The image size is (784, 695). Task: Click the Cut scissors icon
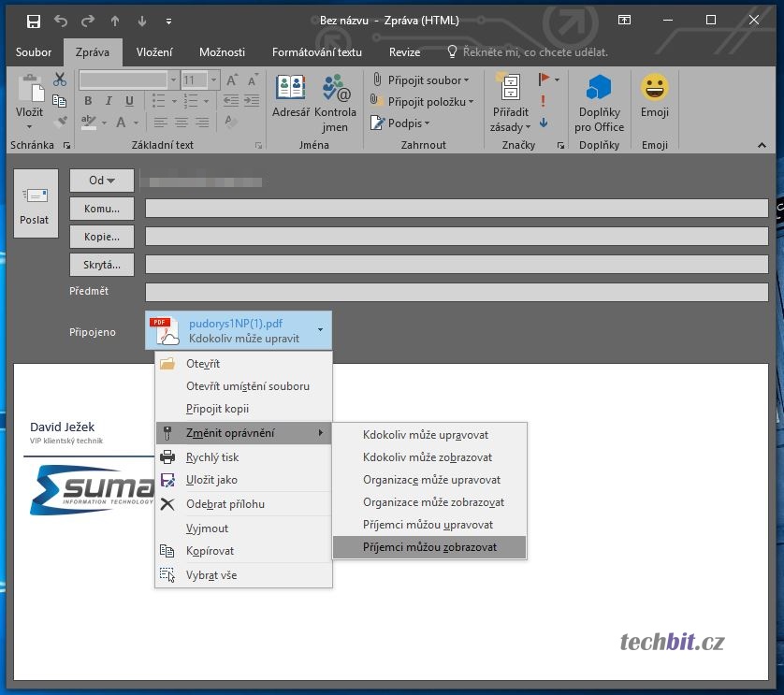coord(60,80)
